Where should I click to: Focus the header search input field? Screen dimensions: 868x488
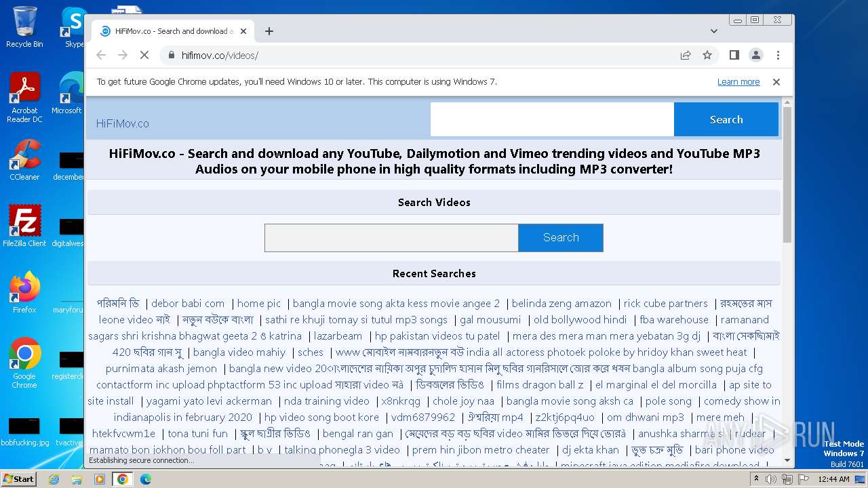coord(552,119)
